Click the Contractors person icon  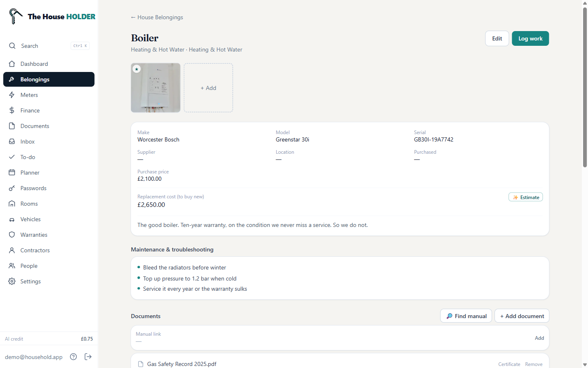pyautogui.click(x=12, y=250)
